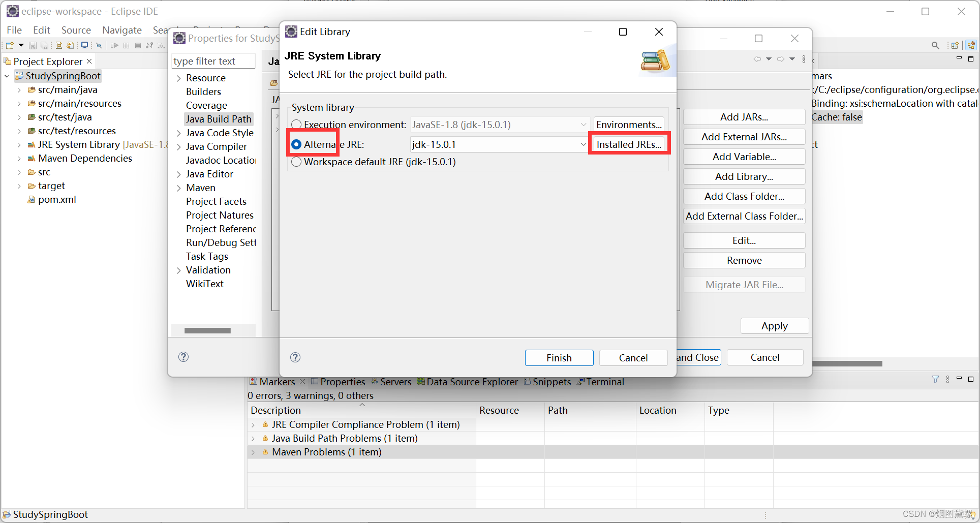Open the Edit menu
Viewport: 980px width, 523px height.
(x=42, y=30)
